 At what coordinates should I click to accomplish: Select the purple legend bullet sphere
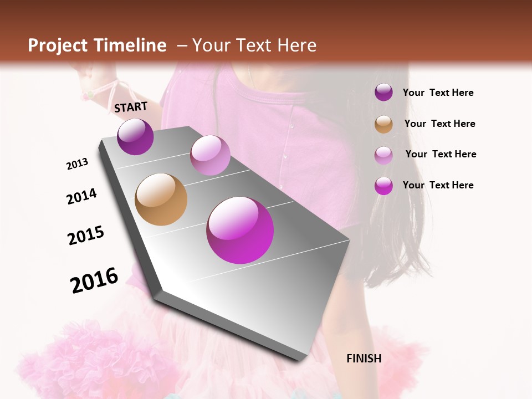point(385,92)
